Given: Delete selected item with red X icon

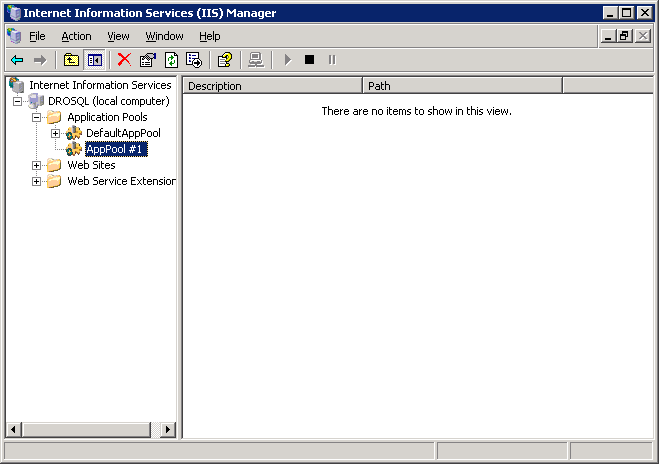Looking at the screenshot, I should coord(124,60).
